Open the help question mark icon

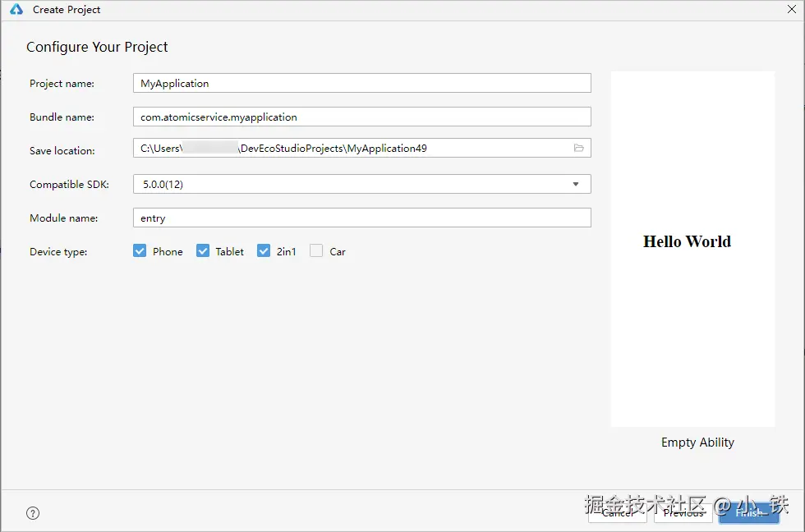point(33,513)
